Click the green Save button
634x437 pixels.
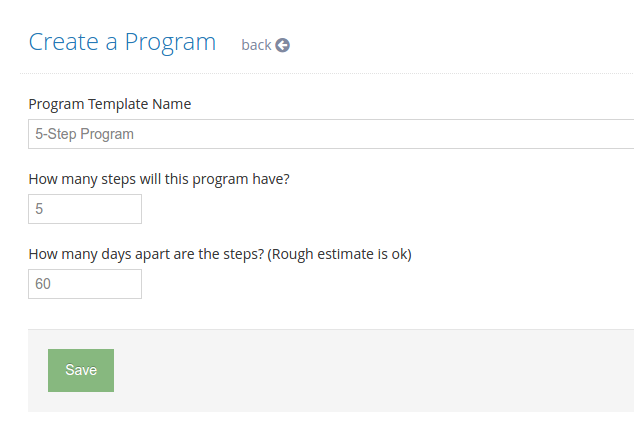point(81,370)
